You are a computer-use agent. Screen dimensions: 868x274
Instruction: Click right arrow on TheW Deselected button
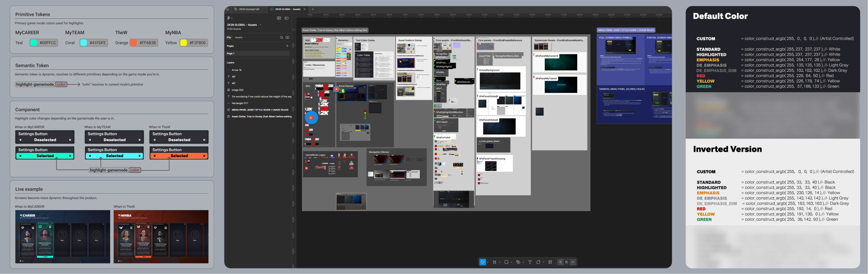204,140
